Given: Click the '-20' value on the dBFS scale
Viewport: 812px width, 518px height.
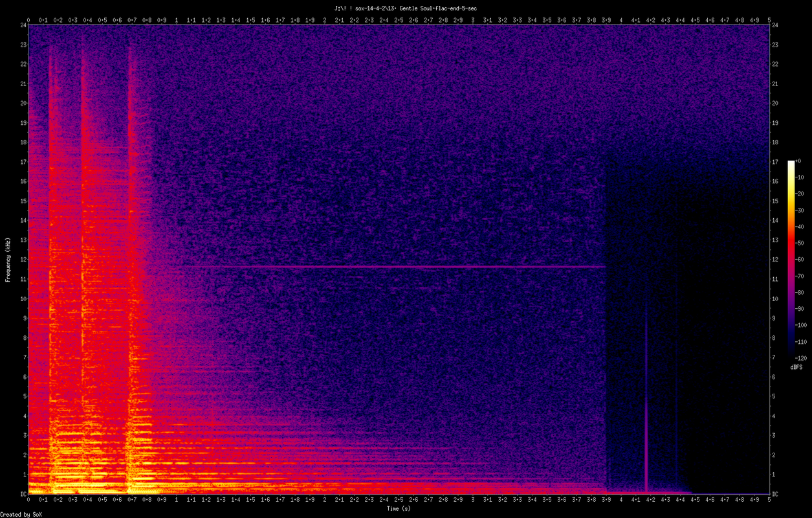Looking at the screenshot, I should 799,194.
